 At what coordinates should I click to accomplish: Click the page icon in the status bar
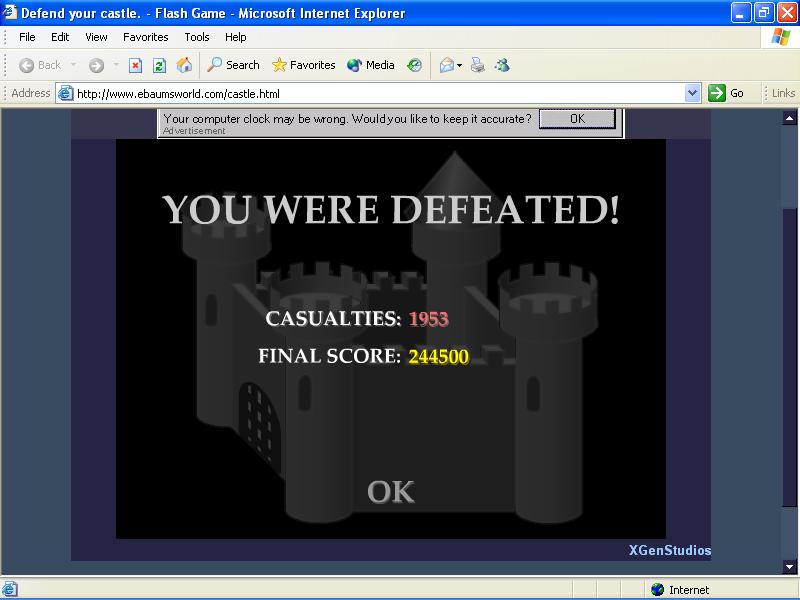coord(10,590)
